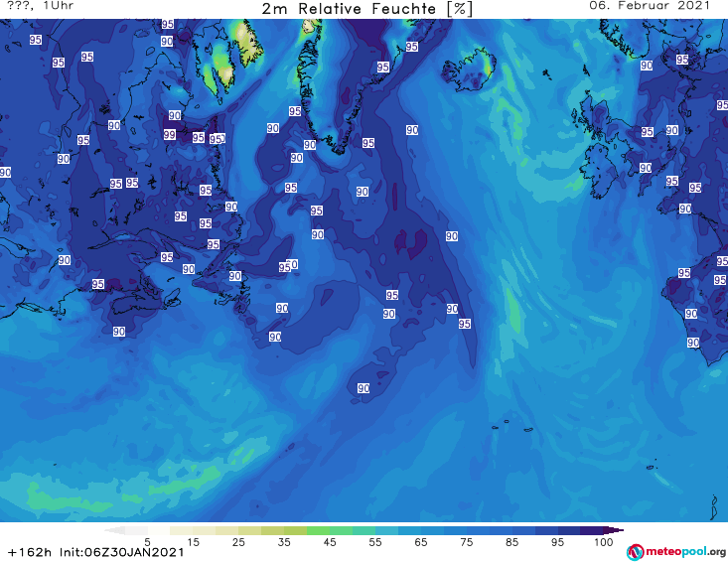Click the colorbar label '45'
Image resolution: width=728 pixels, height=562 pixels.
click(330, 541)
